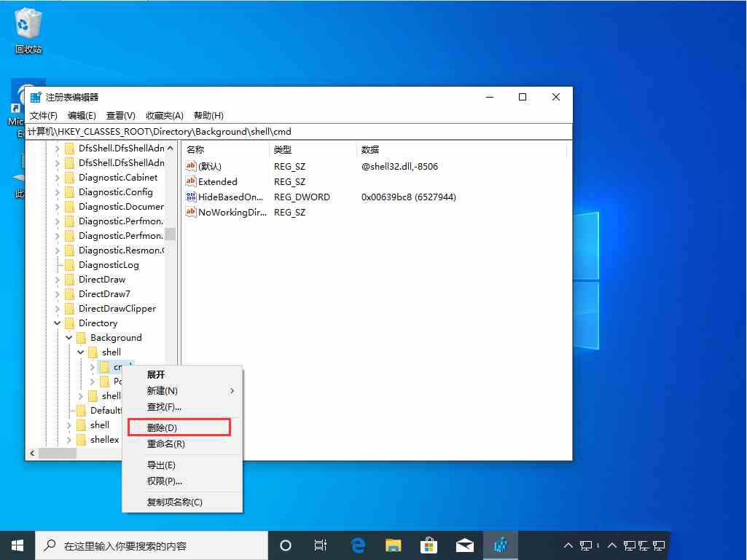The image size is (747, 560).
Task: Select the (默认) value icon
Action: point(190,166)
